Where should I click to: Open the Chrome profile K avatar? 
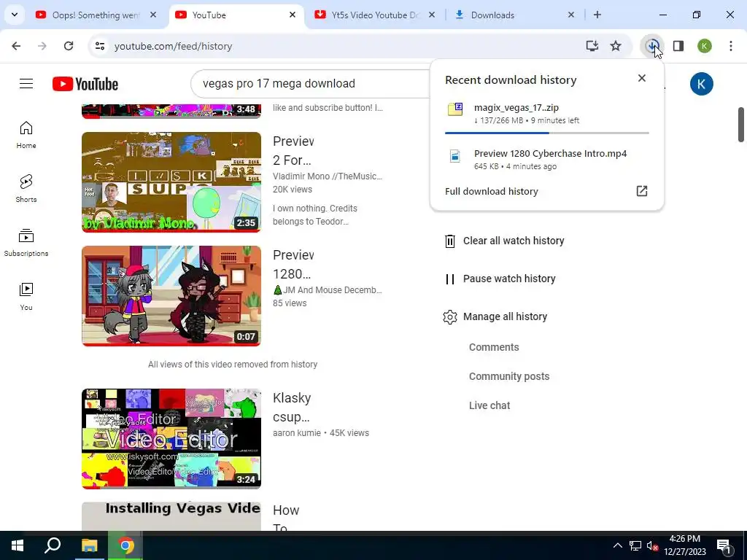(705, 46)
